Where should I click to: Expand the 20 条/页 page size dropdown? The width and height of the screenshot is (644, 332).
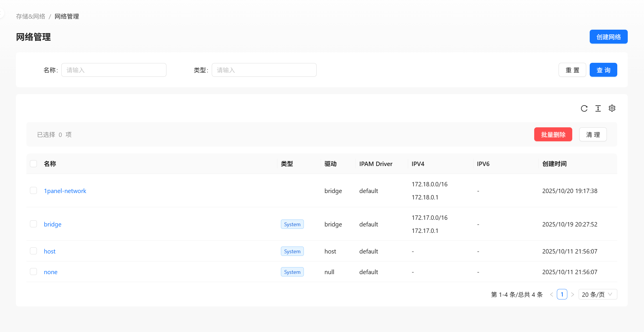pos(598,294)
